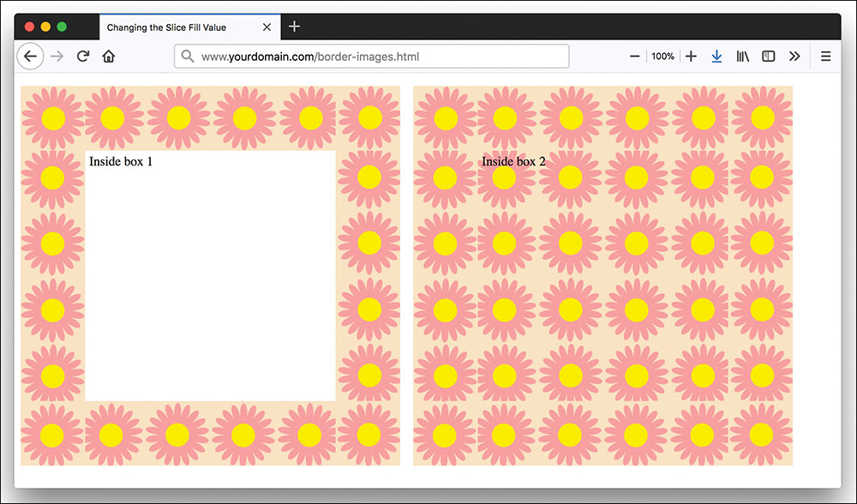Go to the browser home page

[x=109, y=56]
